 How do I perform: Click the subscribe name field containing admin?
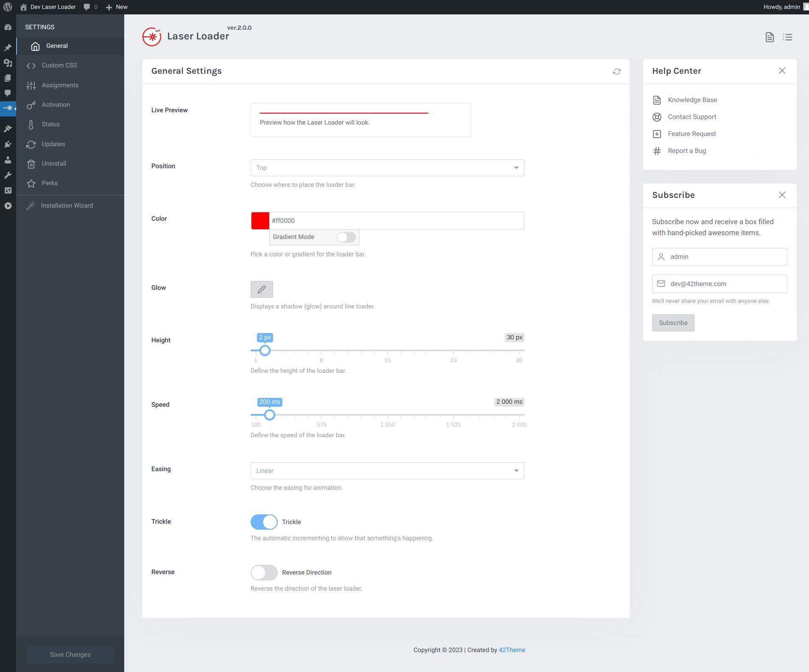[720, 257]
